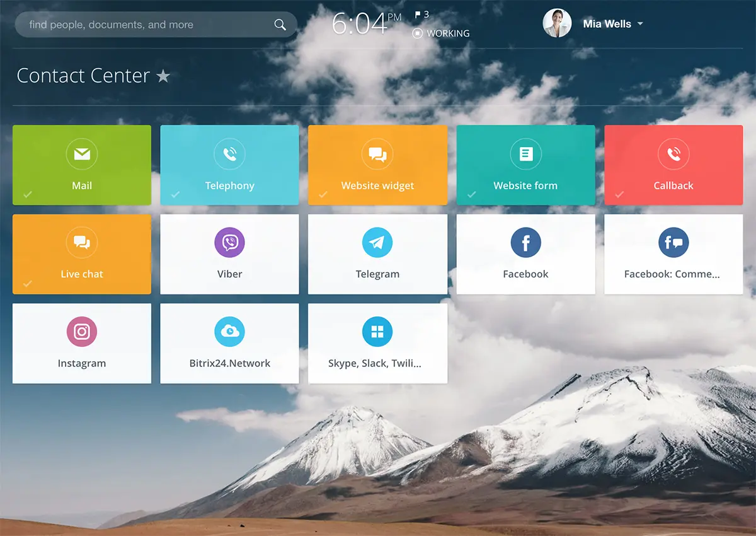756x536 pixels.
Task: Click the Telephony phone icon
Action: pos(229,154)
